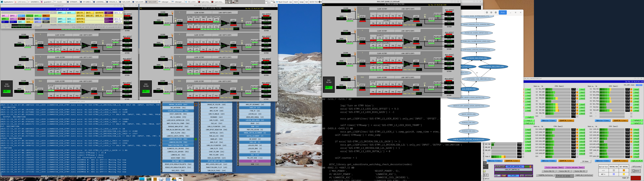644x181 pixels.
Task: Toggle the L filter bank ON/OFF input switch
Action: tap(167, 23)
